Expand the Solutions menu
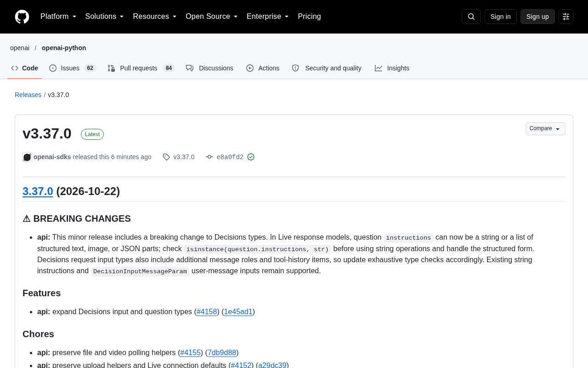 [x=104, y=17]
